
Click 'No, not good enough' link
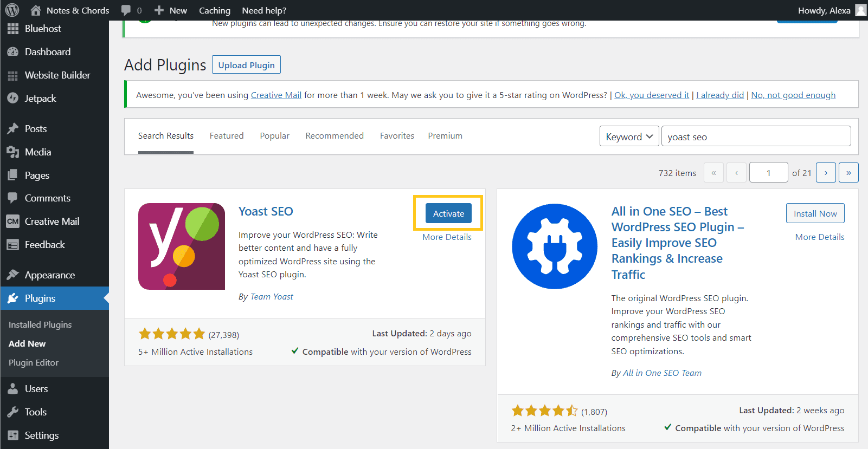793,95
